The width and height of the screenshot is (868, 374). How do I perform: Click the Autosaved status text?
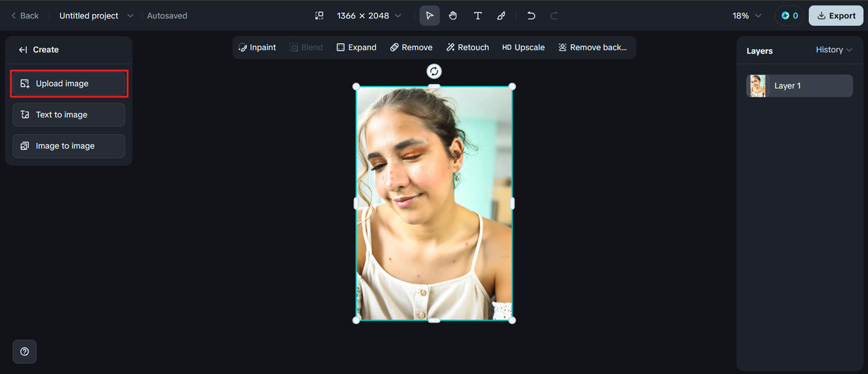point(167,16)
